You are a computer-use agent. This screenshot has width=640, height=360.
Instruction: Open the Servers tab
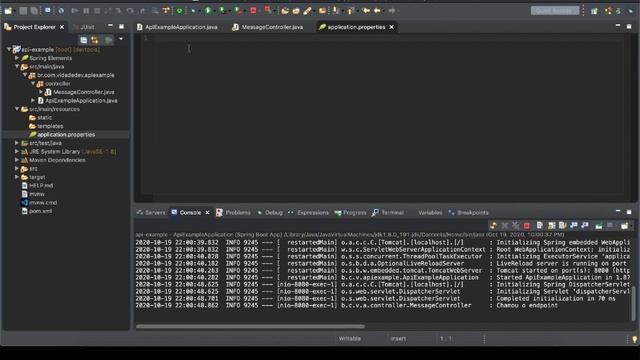151,213
